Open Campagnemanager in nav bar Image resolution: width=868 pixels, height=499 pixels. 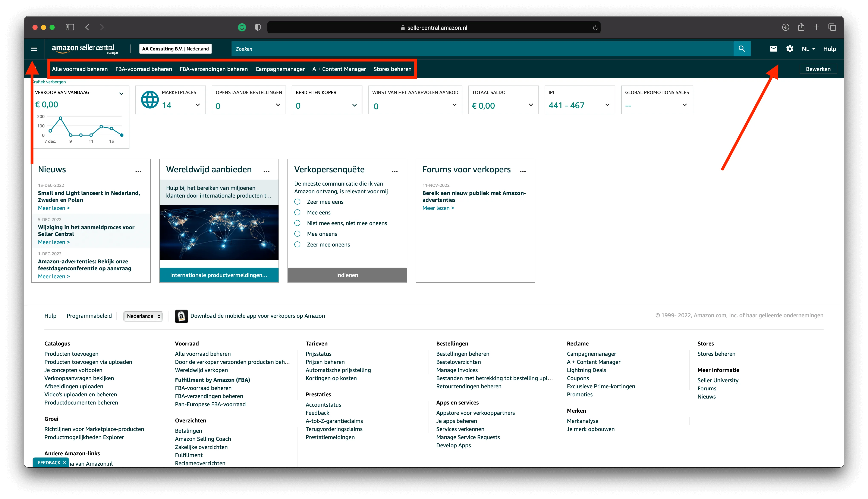click(x=280, y=69)
